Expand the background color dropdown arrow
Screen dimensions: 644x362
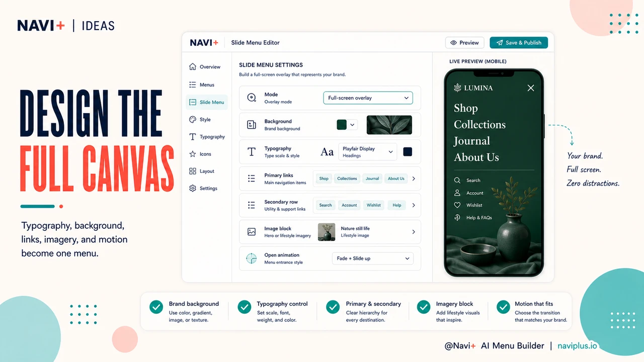(x=352, y=125)
